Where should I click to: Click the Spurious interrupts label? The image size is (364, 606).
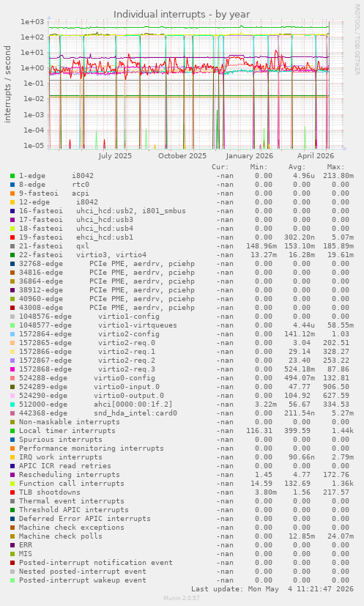click(61, 440)
